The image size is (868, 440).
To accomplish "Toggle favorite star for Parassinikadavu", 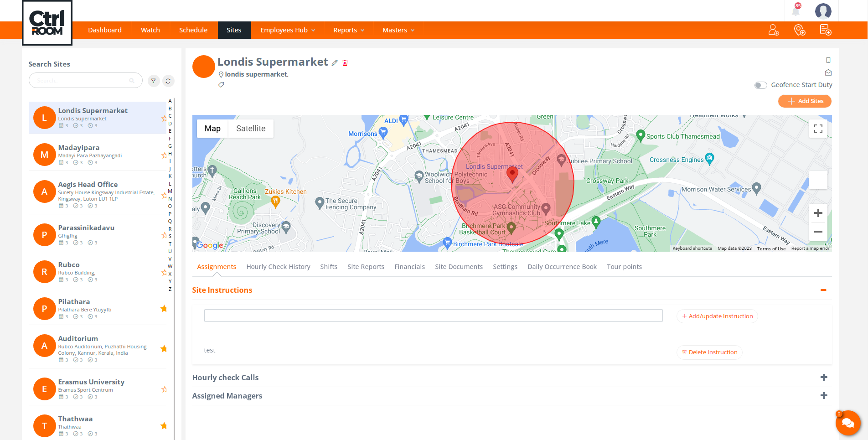I will (x=164, y=235).
